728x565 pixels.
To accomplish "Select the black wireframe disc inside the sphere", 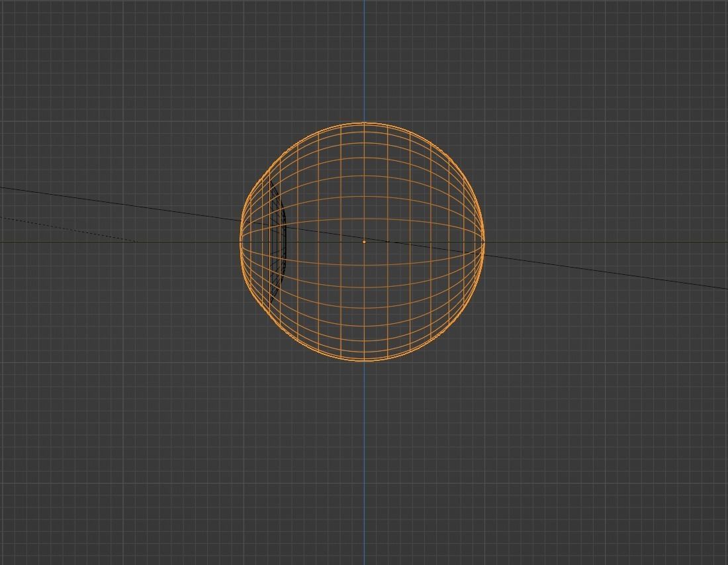I will [277, 242].
